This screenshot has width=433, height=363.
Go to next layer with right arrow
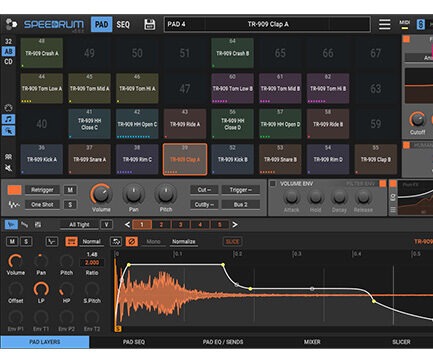pos(235,225)
